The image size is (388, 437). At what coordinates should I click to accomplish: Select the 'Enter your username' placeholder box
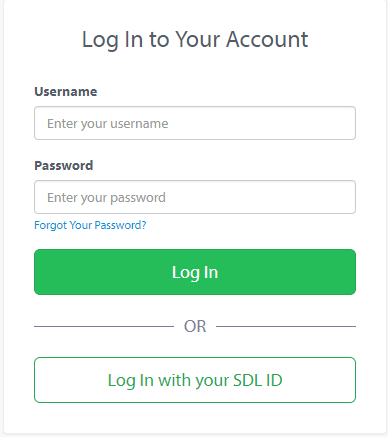(x=195, y=123)
